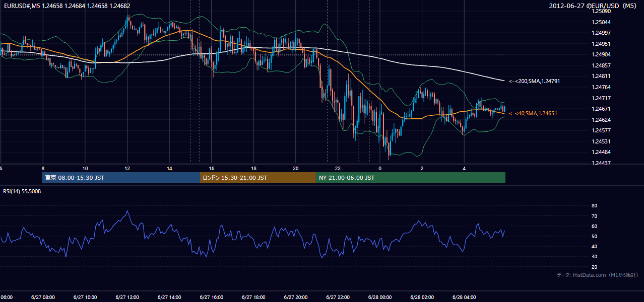Open the HistData.com data source credit

pyautogui.click(x=598, y=275)
